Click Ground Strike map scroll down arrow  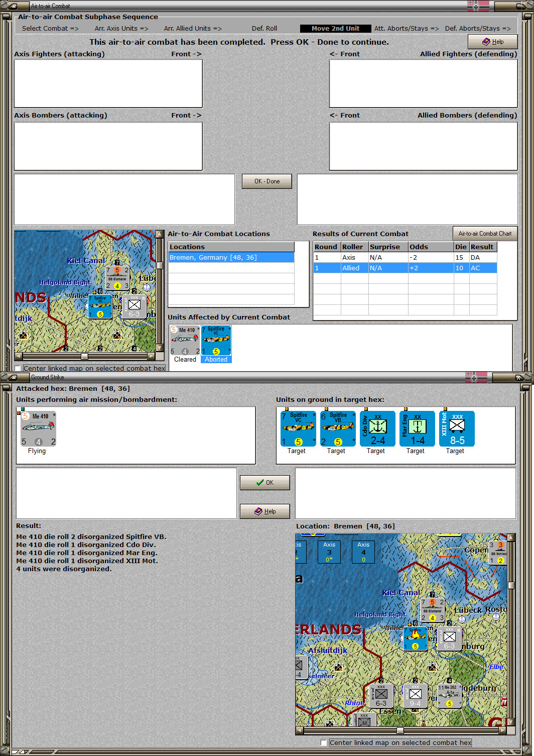coord(511,722)
